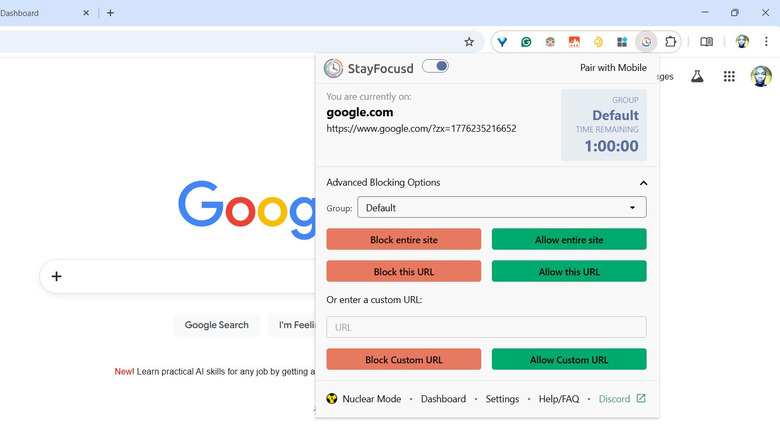Open Help/FAQ link

click(x=559, y=399)
